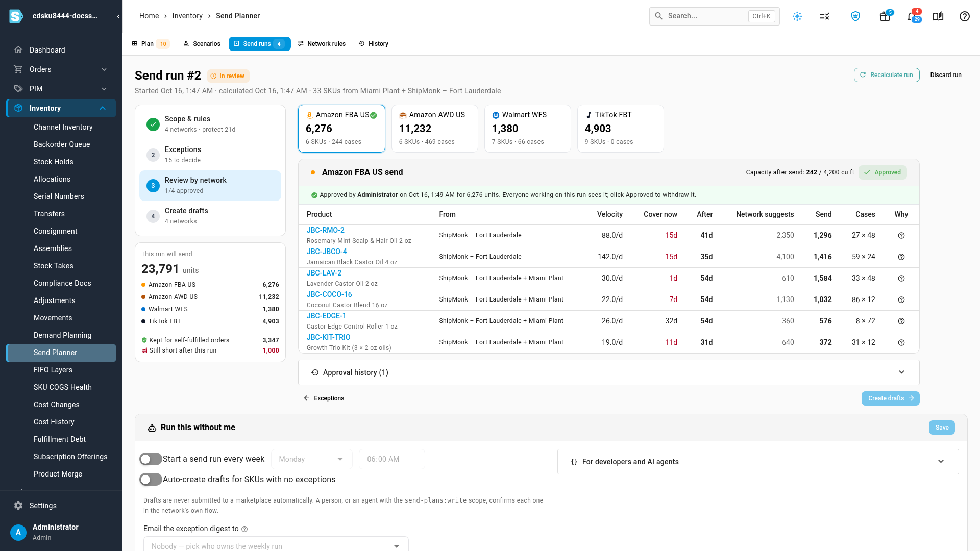Click the checklist tasks icon in header
Image resolution: width=980 pixels, height=551 pixels.
pyautogui.click(x=824, y=16)
